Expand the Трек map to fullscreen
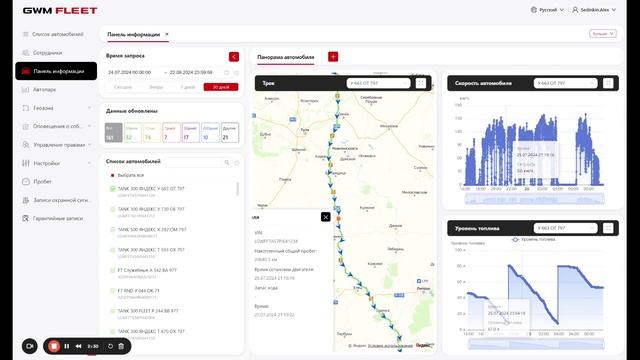This screenshot has height=360, width=640. pyautogui.click(x=420, y=83)
